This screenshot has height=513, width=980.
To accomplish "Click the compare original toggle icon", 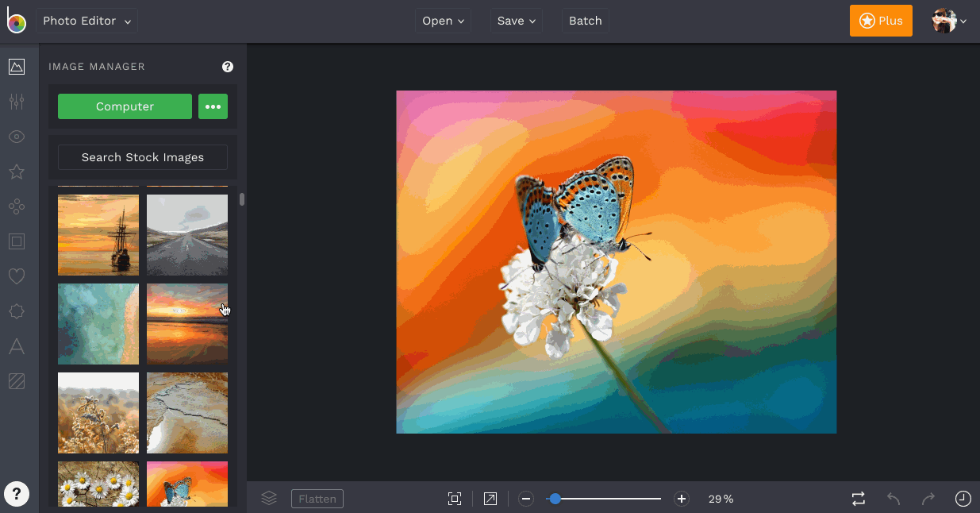I will pos(859,499).
